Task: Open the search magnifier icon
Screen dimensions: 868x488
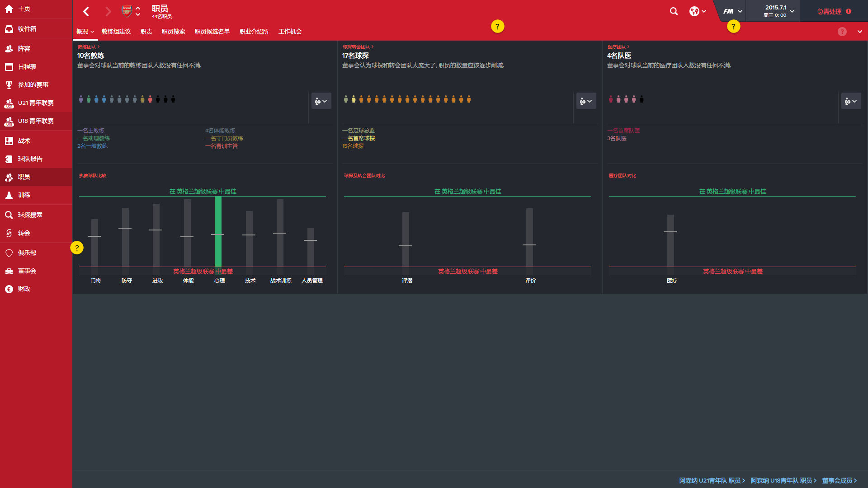Action: click(x=674, y=11)
